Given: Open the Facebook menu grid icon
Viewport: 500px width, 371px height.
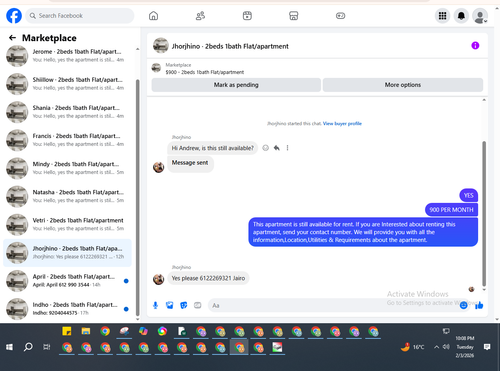Looking at the screenshot, I should pos(442,16).
